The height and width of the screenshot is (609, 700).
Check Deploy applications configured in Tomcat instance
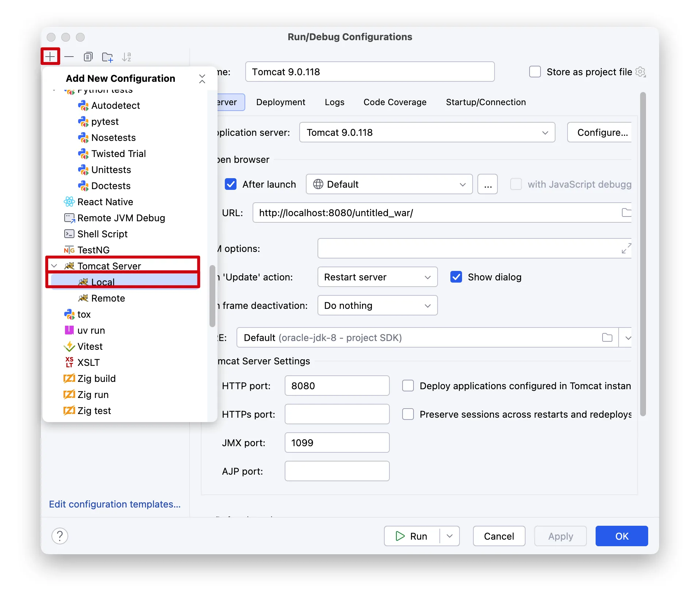tap(408, 386)
